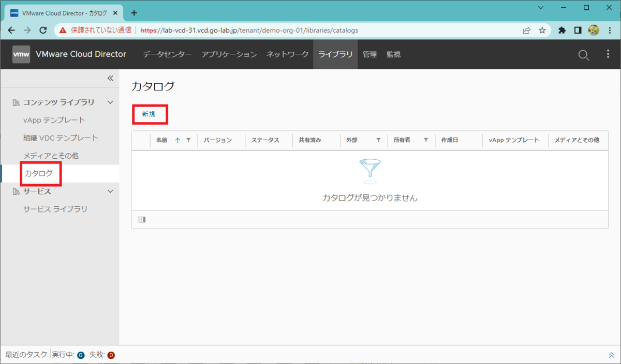Click 最近のタスク label in status bar
621x364 pixels.
click(x=26, y=355)
